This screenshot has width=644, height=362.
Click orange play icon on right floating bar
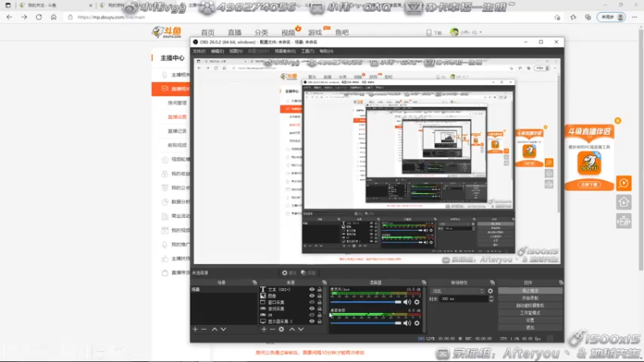click(x=624, y=183)
